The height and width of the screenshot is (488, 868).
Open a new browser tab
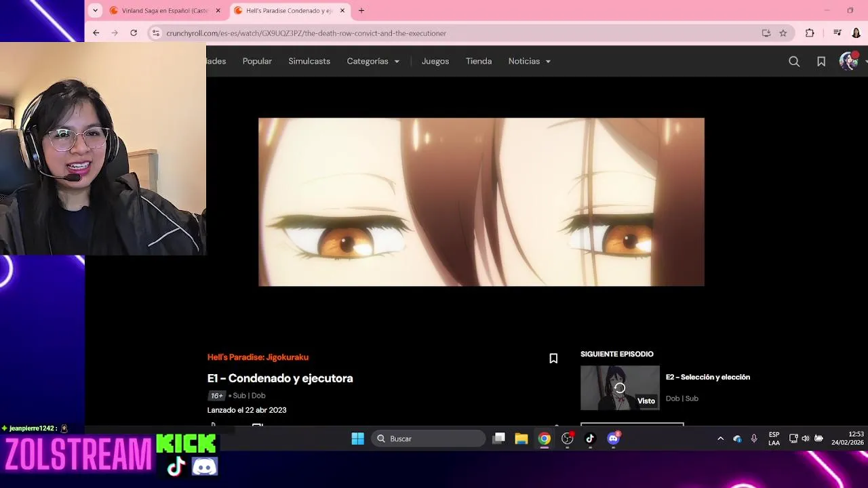coord(361,11)
